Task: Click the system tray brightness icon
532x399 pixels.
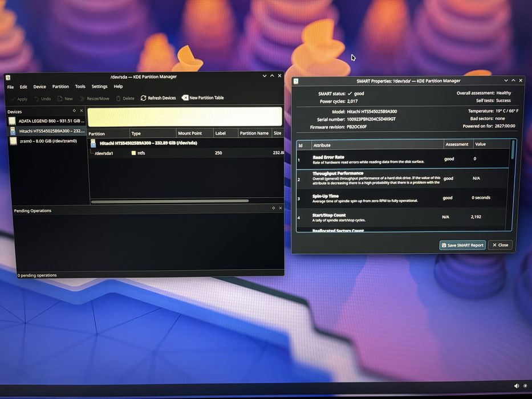Action: pos(525,386)
